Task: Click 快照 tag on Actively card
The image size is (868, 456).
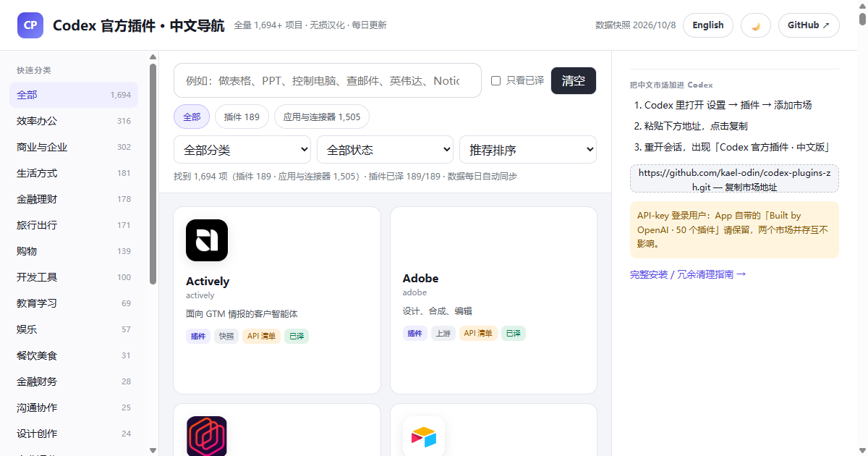Action: coord(226,336)
